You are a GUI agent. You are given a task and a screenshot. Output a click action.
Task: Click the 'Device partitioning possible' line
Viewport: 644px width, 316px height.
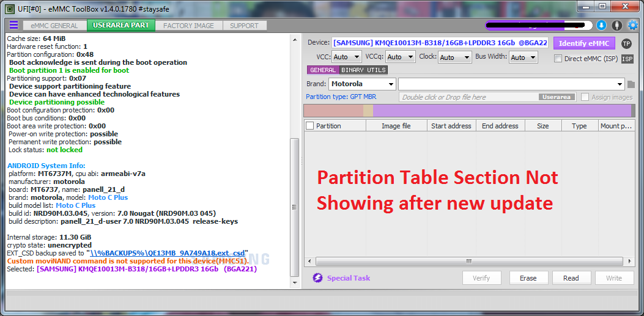pyautogui.click(x=57, y=102)
